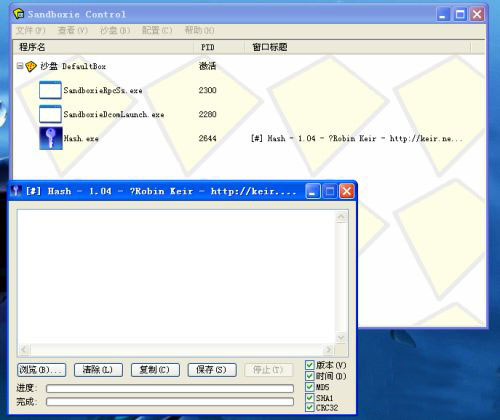Uncheck the 版本(V) checkbox

(x=310, y=365)
